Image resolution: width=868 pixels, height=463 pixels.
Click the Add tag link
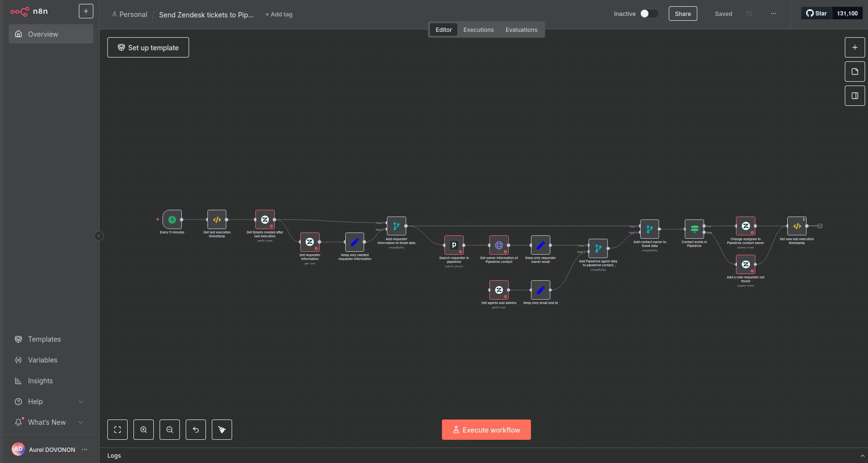click(x=279, y=14)
